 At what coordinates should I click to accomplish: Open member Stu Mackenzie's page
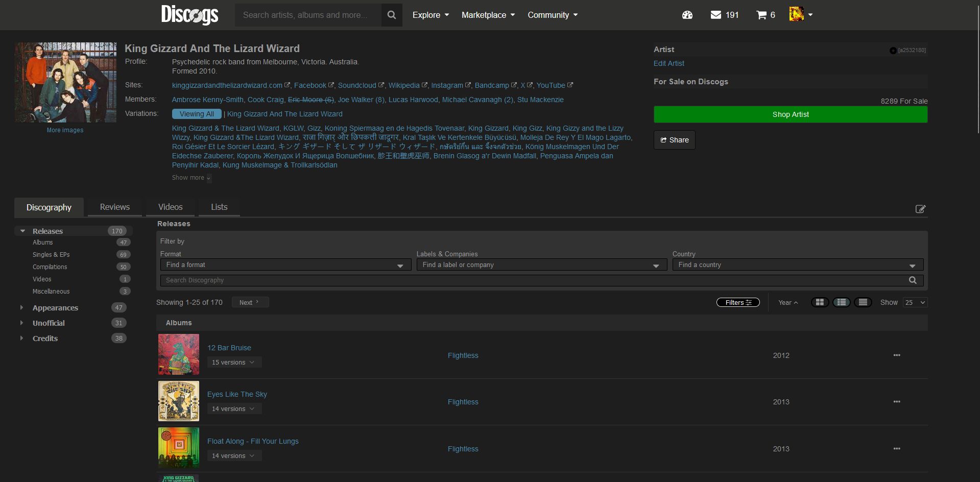tap(540, 100)
